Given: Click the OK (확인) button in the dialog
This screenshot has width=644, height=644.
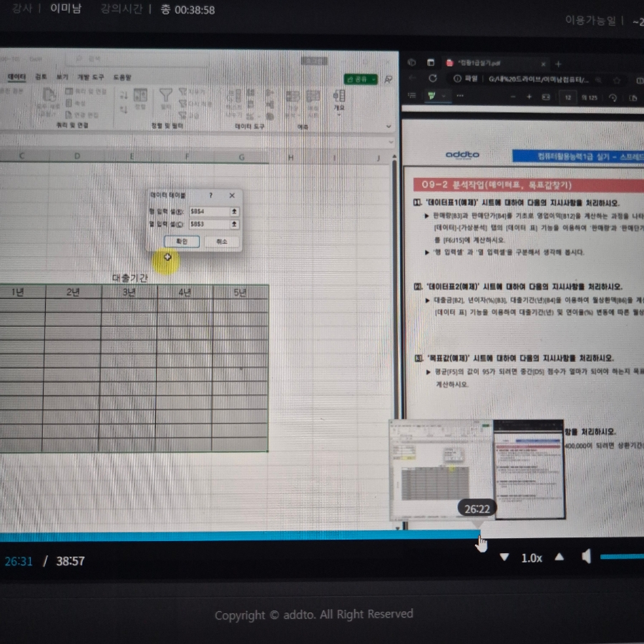Looking at the screenshot, I should pyautogui.click(x=181, y=242).
